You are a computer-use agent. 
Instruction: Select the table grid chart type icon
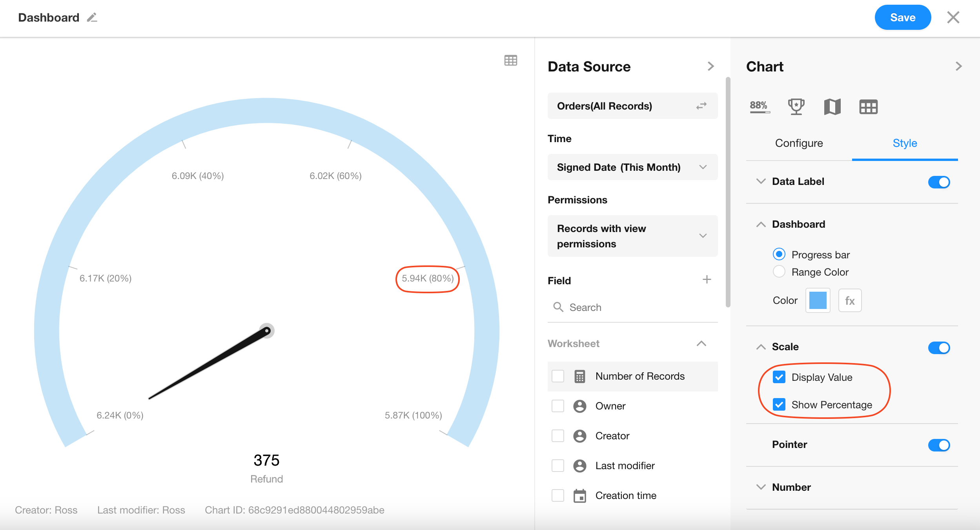pos(868,106)
